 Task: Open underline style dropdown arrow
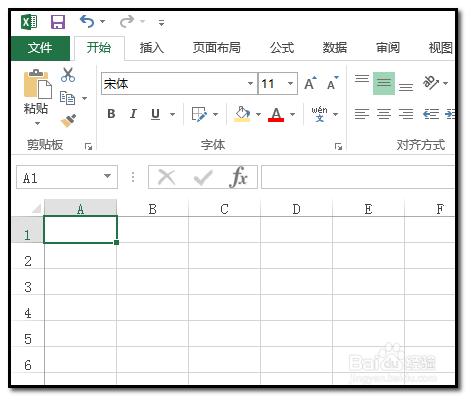pyautogui.click(x=172, y=115)
